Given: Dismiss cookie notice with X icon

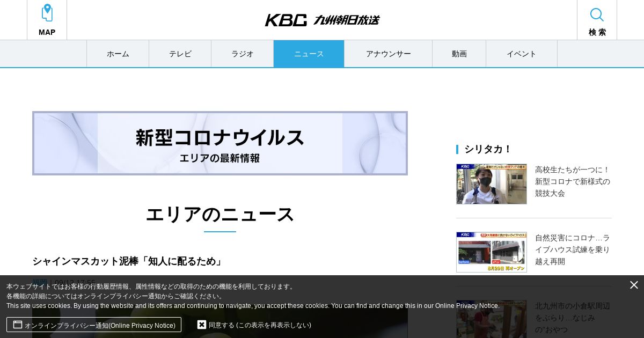Looking at the screenshot, I should pos(634,285).
